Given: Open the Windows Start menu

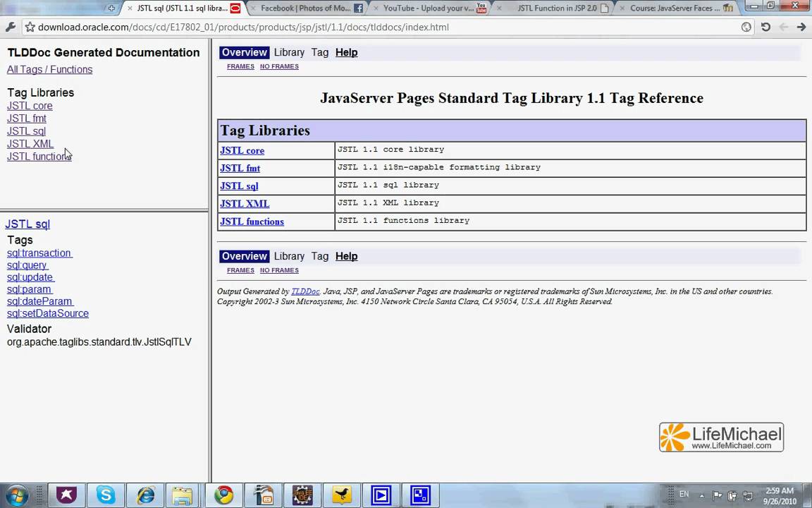Looking at the screenshot, I should (x=16, y=495).
